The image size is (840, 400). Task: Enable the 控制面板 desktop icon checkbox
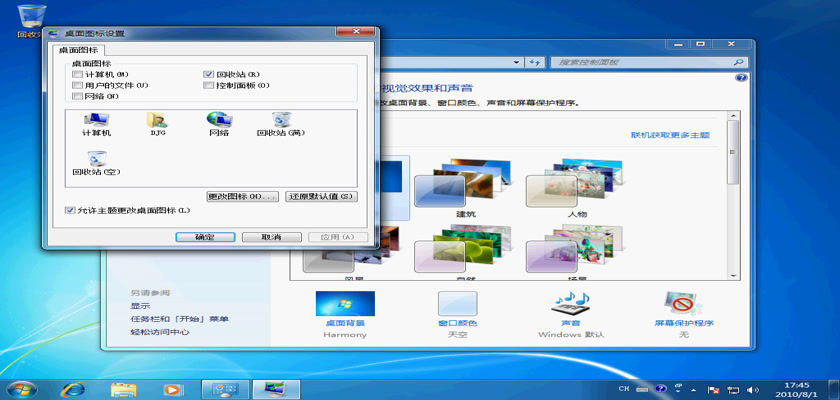pos(208,85)
